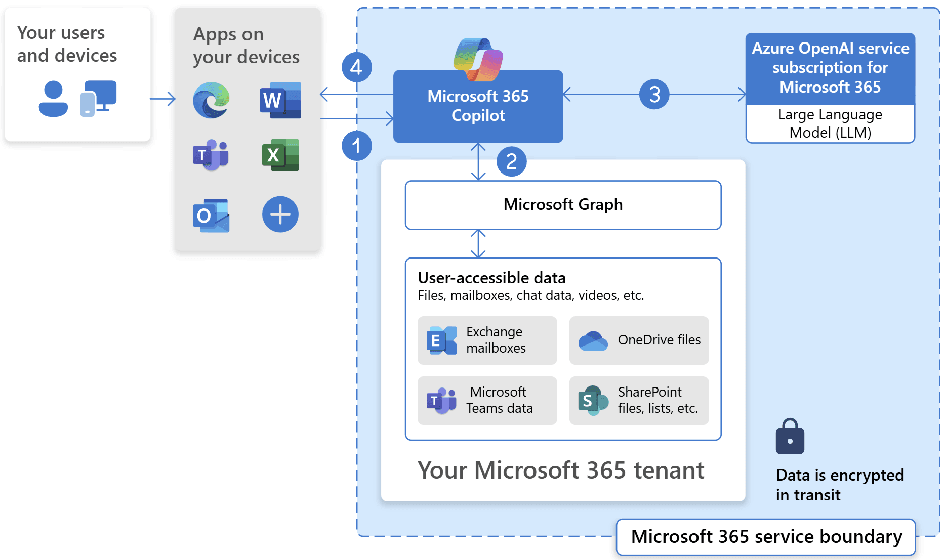Click the devices monitor and phone icon

click(98, 99)
